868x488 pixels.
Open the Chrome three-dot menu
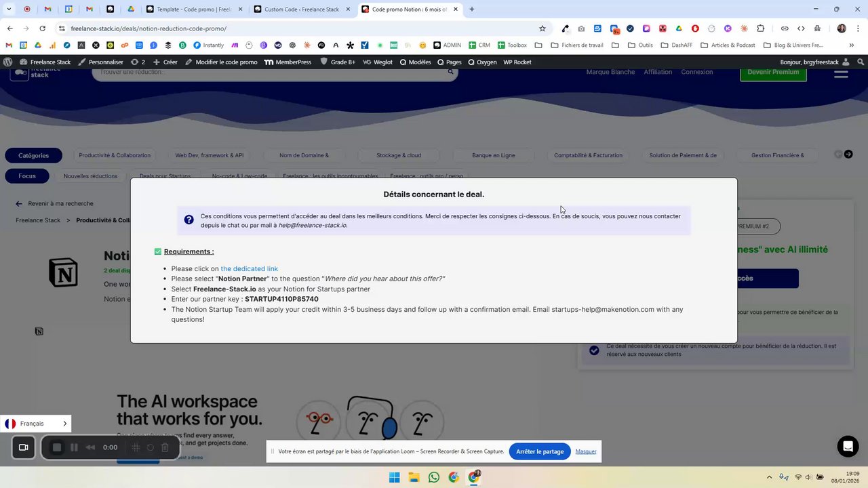pyautogui.click(x=859, y=28)
